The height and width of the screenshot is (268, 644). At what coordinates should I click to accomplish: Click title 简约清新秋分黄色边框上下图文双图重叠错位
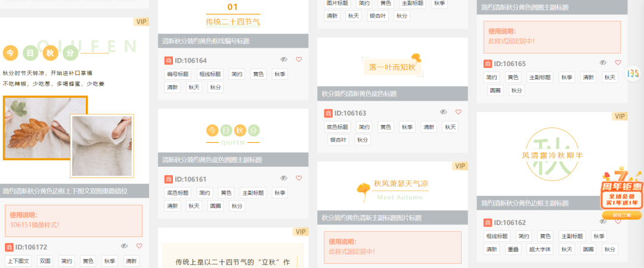[65, 191]
